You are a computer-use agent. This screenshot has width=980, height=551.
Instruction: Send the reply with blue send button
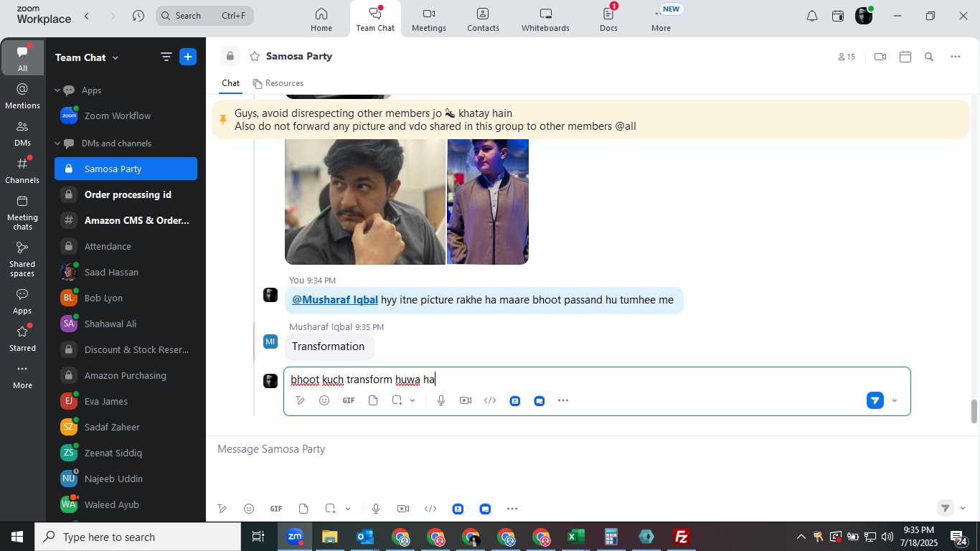click(x=875, y=400)
